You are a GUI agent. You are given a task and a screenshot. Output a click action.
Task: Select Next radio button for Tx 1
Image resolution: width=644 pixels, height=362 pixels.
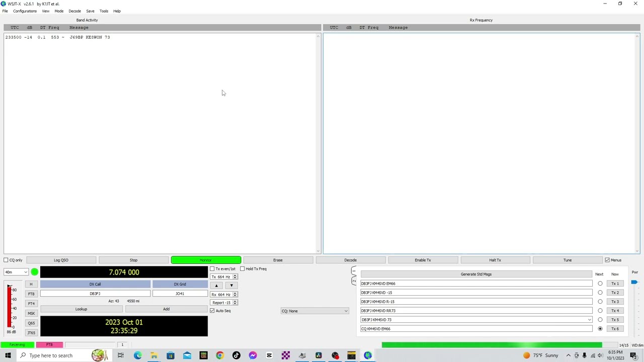tap(600, 284)
